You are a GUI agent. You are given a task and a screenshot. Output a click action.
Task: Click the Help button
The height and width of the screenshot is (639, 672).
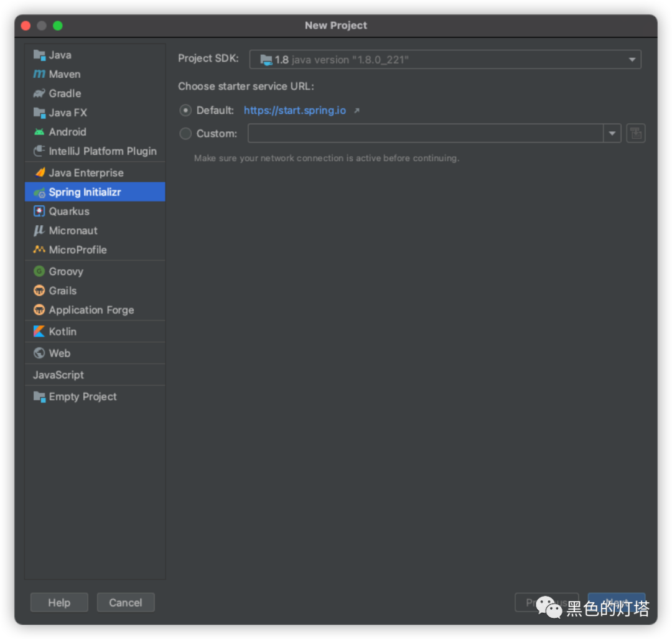[59, 602]
